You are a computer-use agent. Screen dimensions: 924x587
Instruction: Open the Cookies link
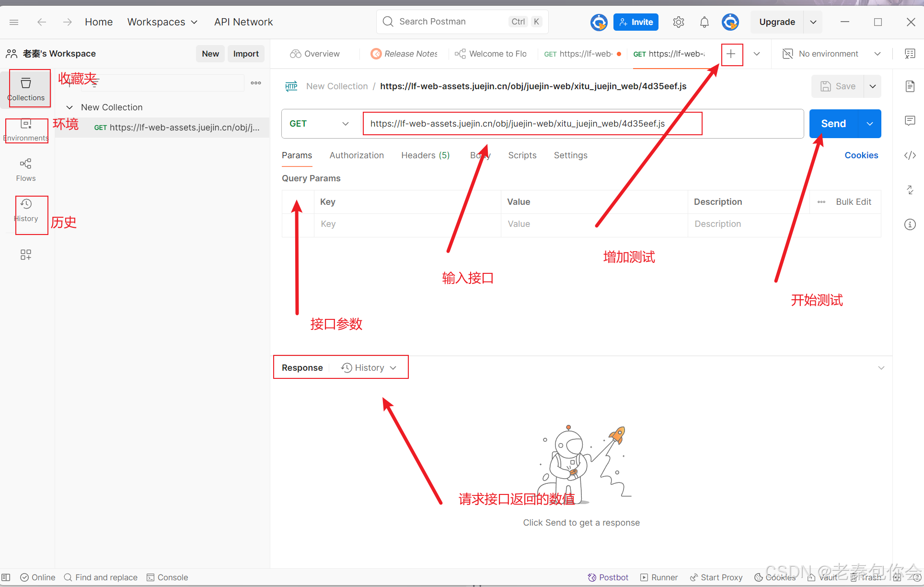tap(861, 155)
